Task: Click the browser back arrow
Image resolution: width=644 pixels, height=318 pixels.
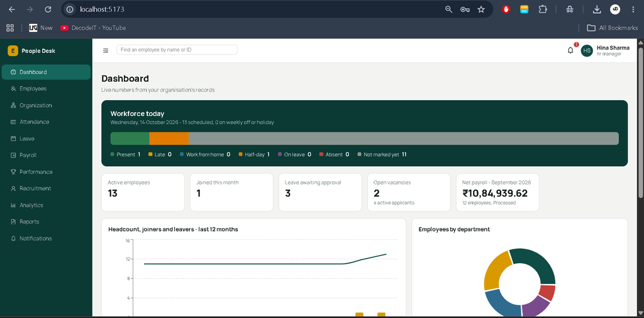Action: tap(11, 9)
